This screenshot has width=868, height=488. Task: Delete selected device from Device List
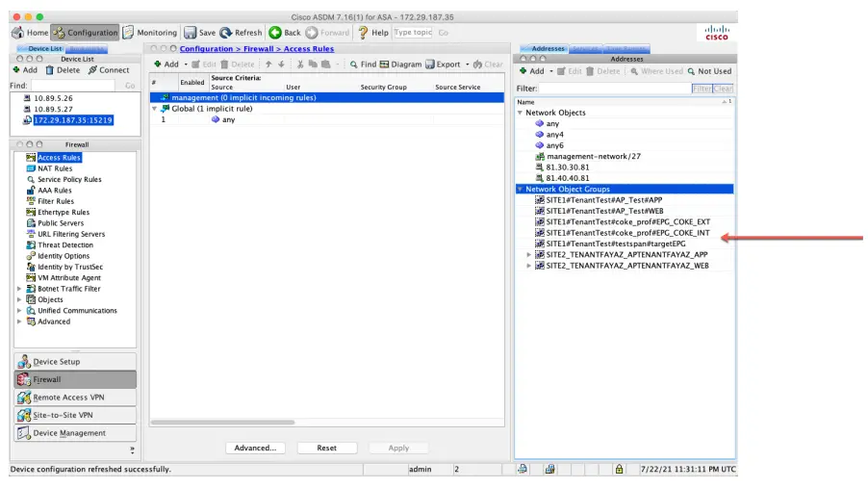(63, 70)
